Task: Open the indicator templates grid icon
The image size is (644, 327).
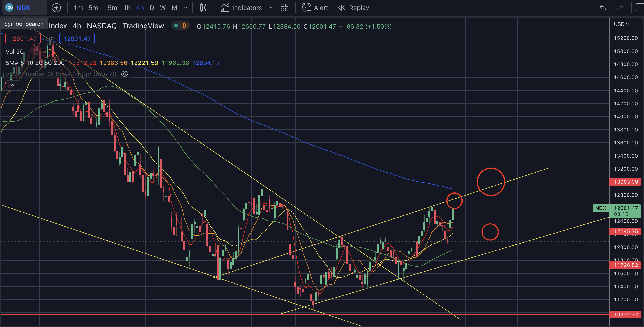Action: tap(284, 8)
